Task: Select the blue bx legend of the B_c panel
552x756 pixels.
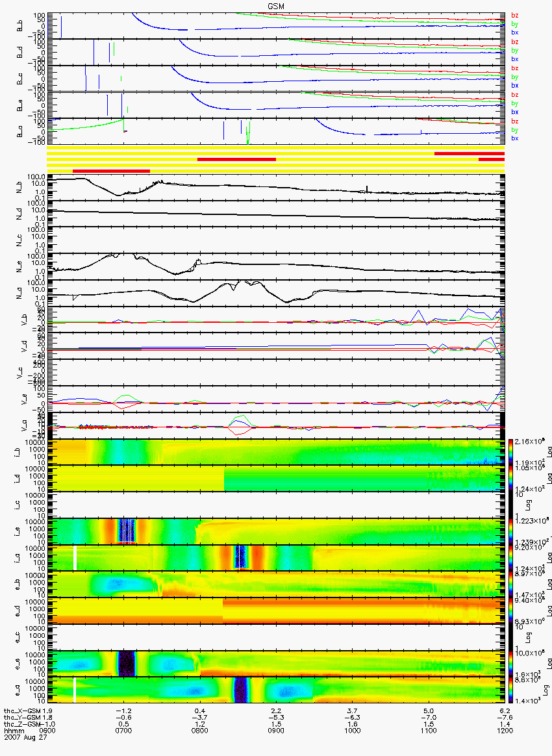Action: (x=515, y=85)
